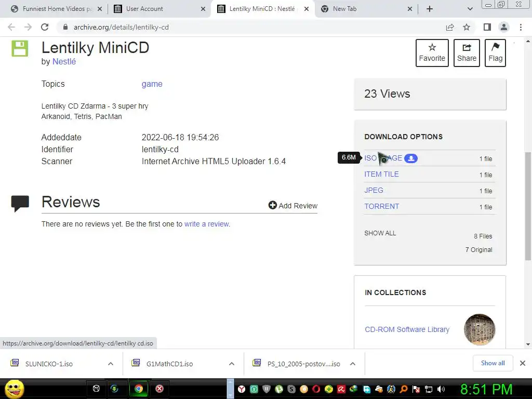Click the 23 Views count
532x399 pixels.
387,94
